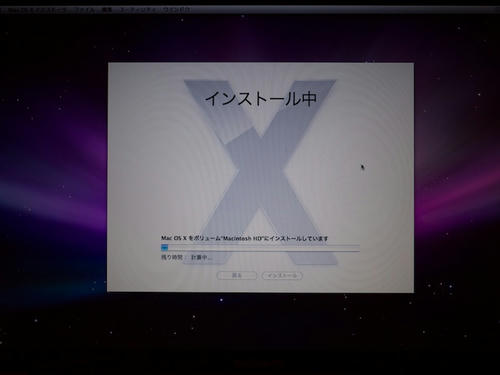Image resolution: width=500 pixels, height=375 pixels.
Task: Open the ファイル menu in menu bar
Action: [x=84, y=10]
